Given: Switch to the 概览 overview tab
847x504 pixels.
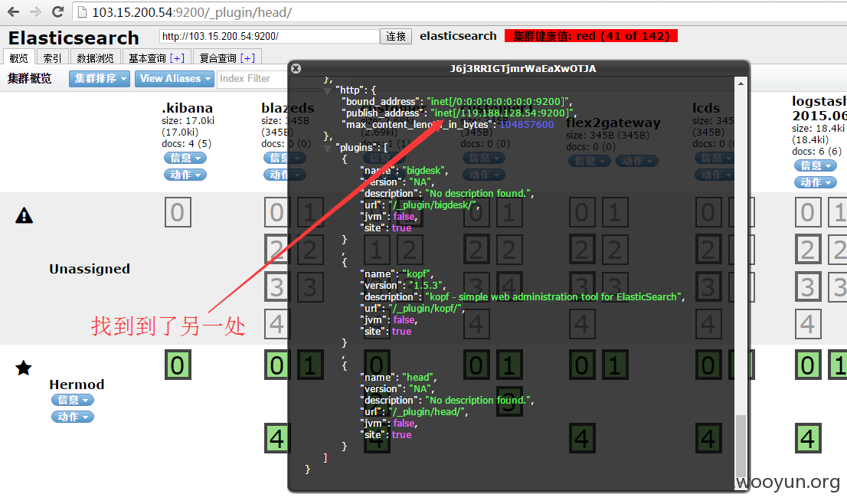Looking at the screenshot, I should point(19,57).
